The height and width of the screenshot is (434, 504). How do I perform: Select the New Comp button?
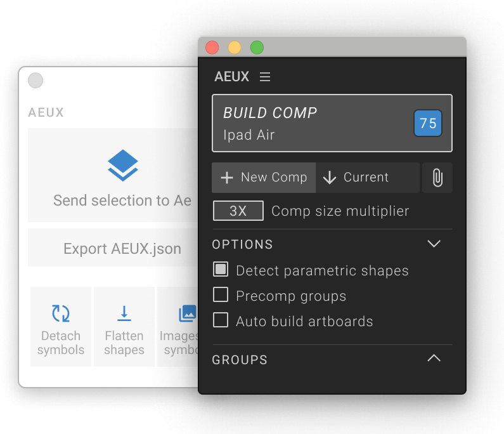[x=264, y=178]
